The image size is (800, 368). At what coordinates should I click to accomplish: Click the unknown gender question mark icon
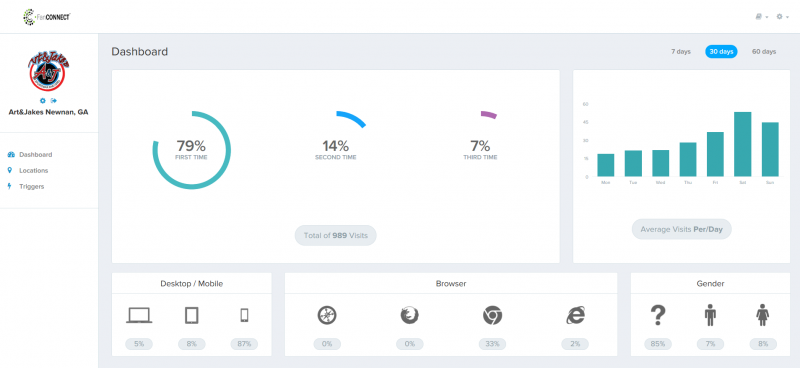point(658,316)
